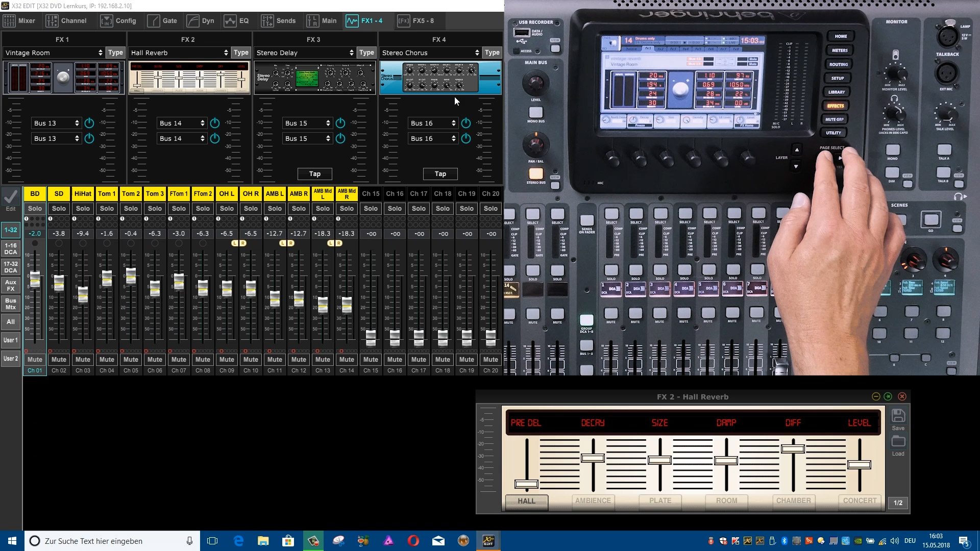Solo the OH L channel
Image resolution: width=980 pixels, height=551 pixels.
[x=227, y=209]
